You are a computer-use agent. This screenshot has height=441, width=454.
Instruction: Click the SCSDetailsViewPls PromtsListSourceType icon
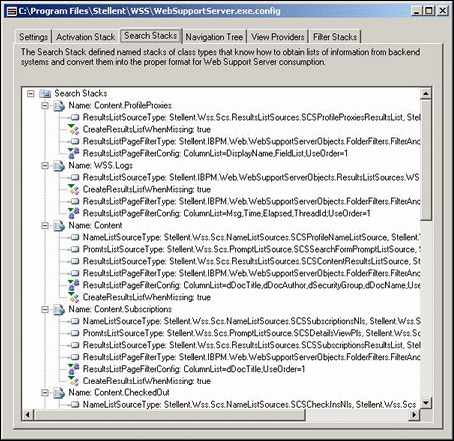pyautogui.click(x=75, y=333)
